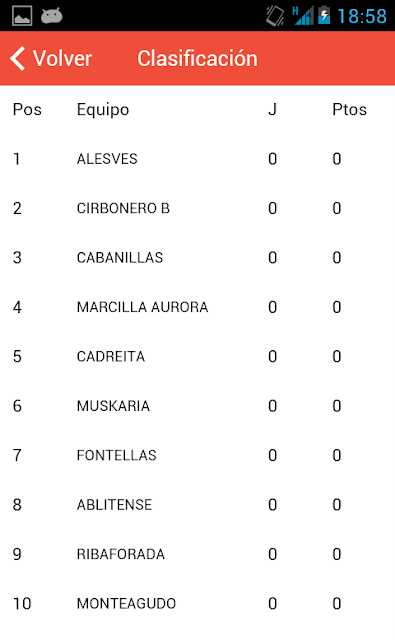Tap the MONTEAGUDO team row

coord(198,603)
